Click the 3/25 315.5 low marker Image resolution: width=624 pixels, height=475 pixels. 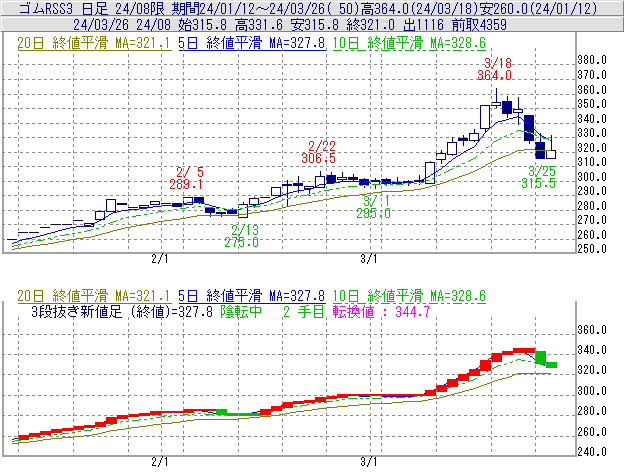[x=539, y=177]
